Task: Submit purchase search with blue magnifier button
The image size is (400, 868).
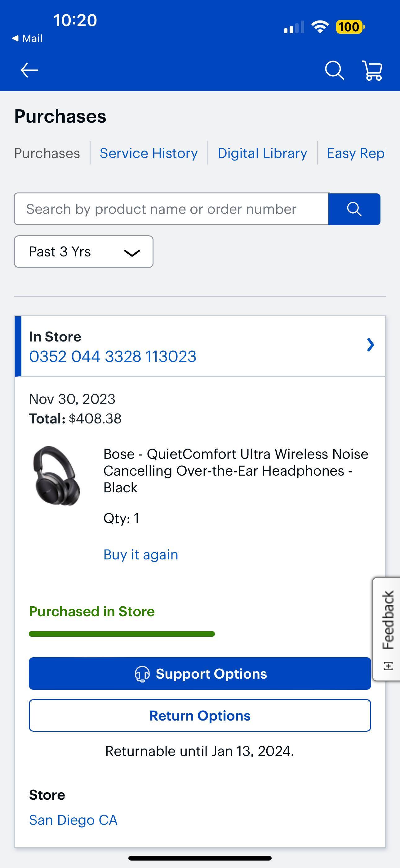Action: [x=354, y=209]
